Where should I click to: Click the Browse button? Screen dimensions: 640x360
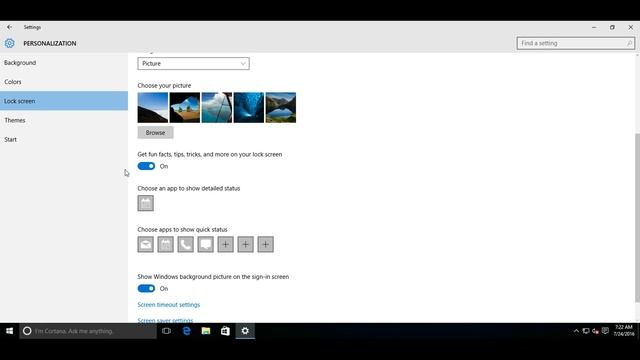(x=156, y=133)
